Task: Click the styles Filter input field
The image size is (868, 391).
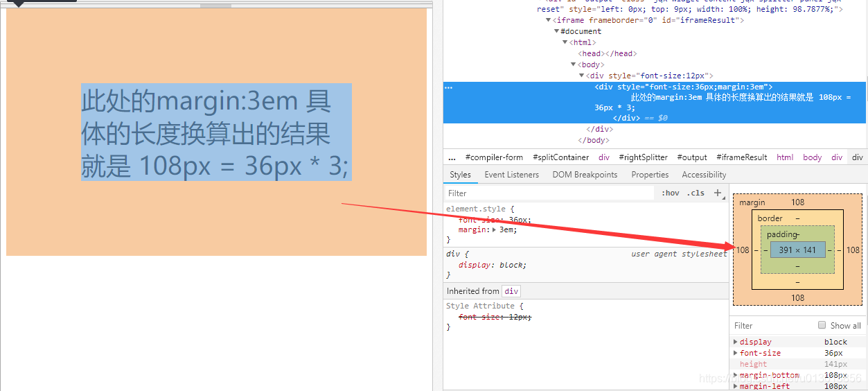Action: click(549, 193)
